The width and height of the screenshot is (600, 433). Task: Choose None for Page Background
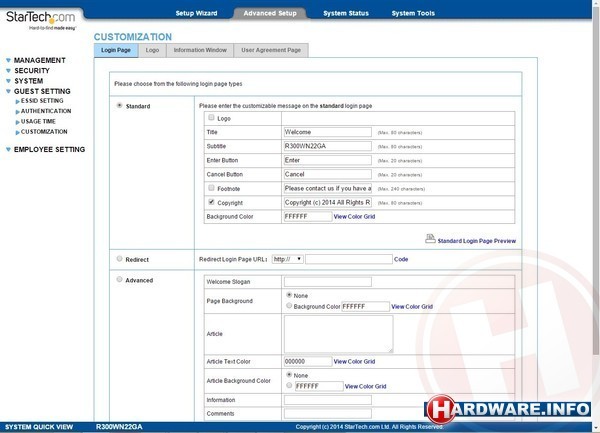click(289, 295)
